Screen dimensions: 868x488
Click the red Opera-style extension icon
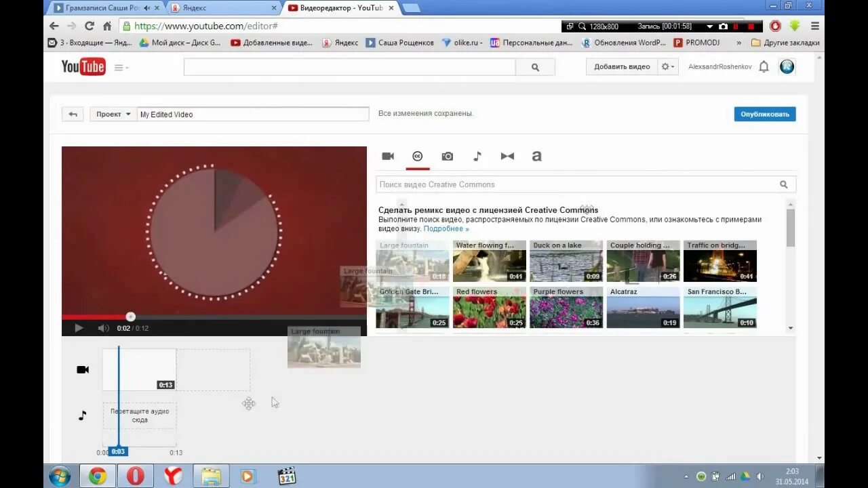coord(775,26)
